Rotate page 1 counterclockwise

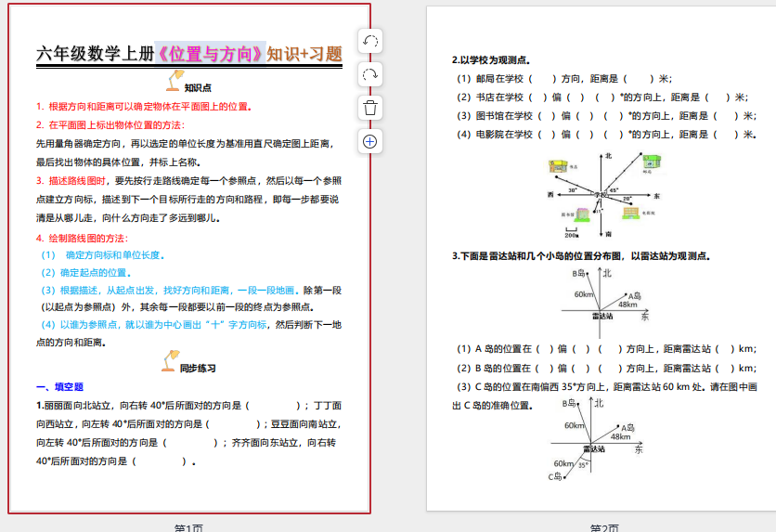[x=369, y=42]
